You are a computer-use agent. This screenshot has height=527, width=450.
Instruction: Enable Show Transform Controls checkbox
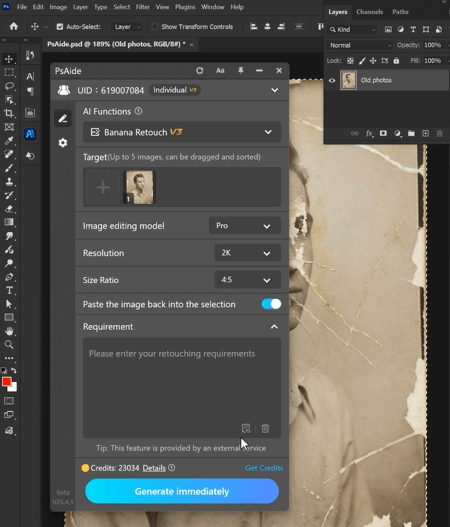[155, 27]
